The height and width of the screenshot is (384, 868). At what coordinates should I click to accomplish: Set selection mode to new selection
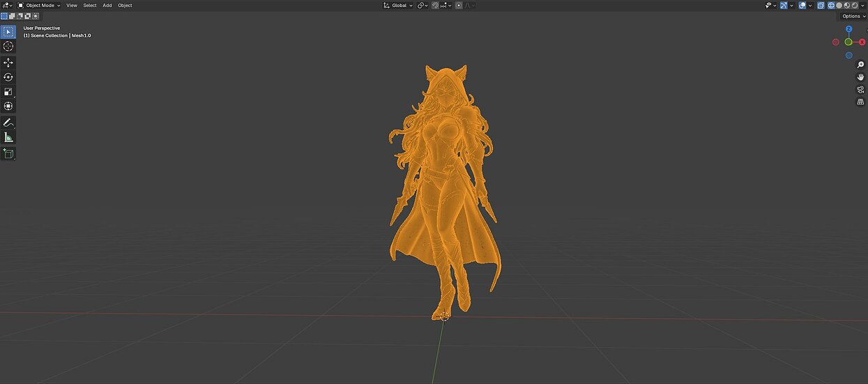click(x=4, y=16)
